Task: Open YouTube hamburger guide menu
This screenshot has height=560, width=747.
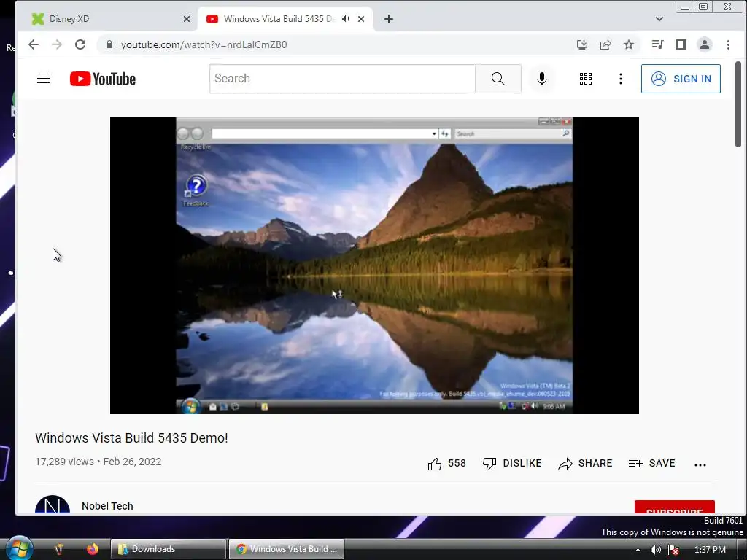Action: [x=44, y=79]
